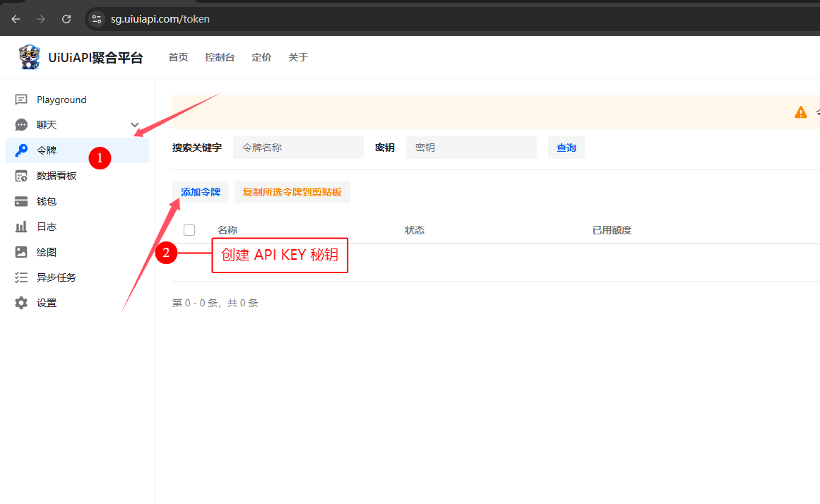820x504 pixels.
Task: Focus the 密钥 input field
Action: 471,148
